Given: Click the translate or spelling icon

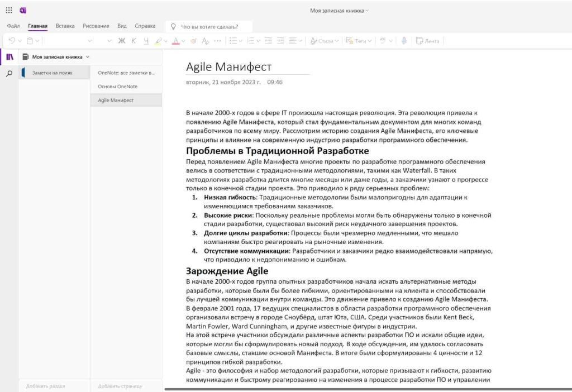Looking at the screenshot, I should tap(383, 41).
